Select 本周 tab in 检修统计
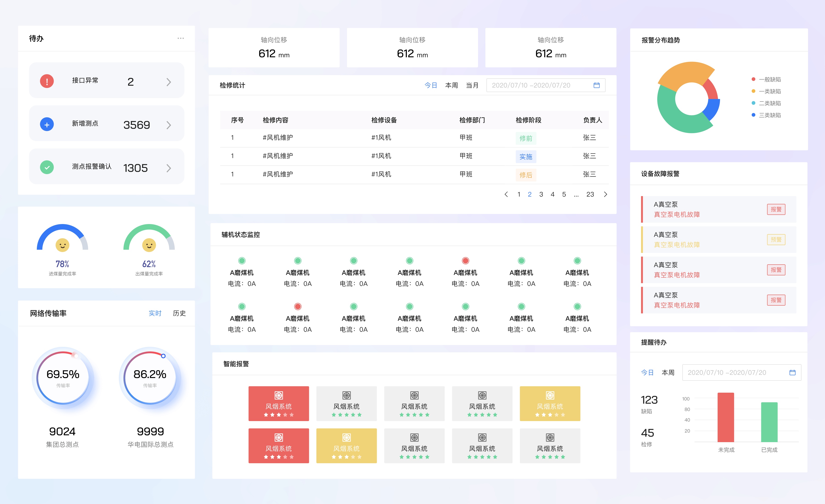825x504 pixels. (x=451, y=85)
